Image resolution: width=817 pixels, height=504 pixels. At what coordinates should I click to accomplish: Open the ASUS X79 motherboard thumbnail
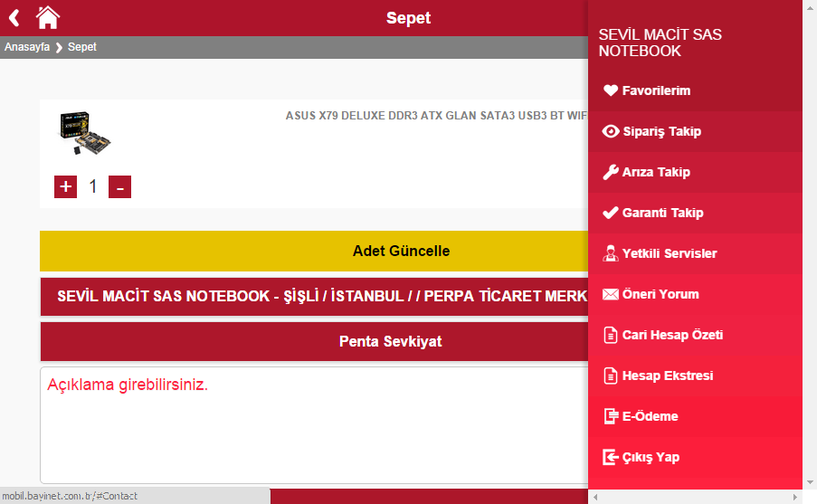coord(84,133)
